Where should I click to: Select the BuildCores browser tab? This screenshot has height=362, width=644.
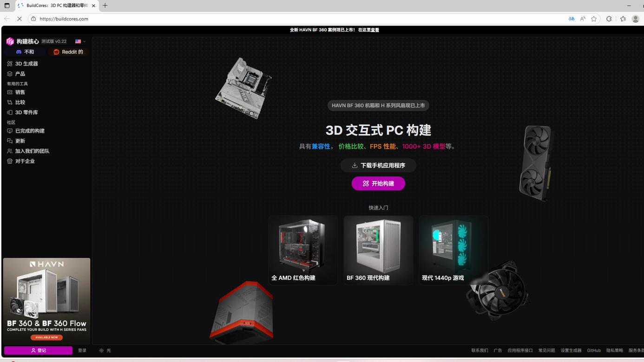57,6
